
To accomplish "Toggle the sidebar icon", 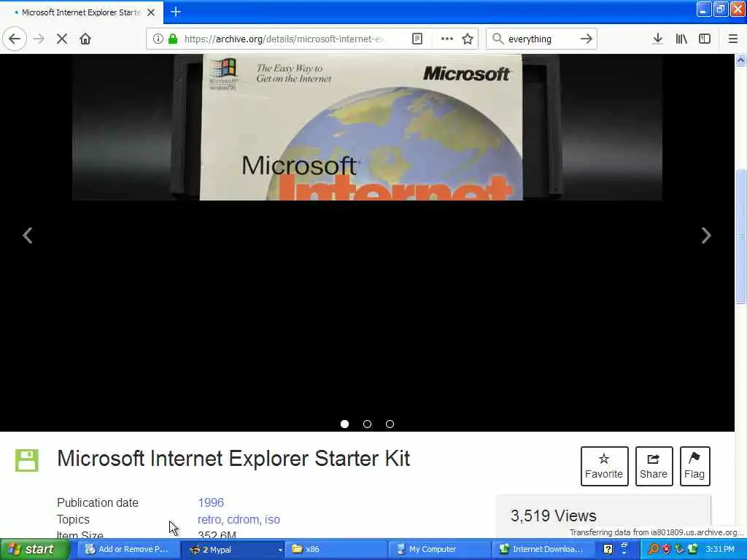I will point(705,39).
